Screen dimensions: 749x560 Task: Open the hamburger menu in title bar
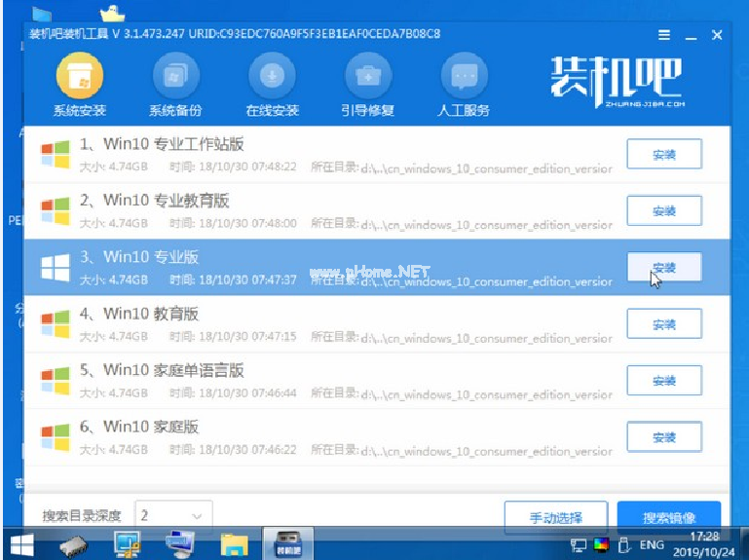pyautogui.click(x=664, y=35)
